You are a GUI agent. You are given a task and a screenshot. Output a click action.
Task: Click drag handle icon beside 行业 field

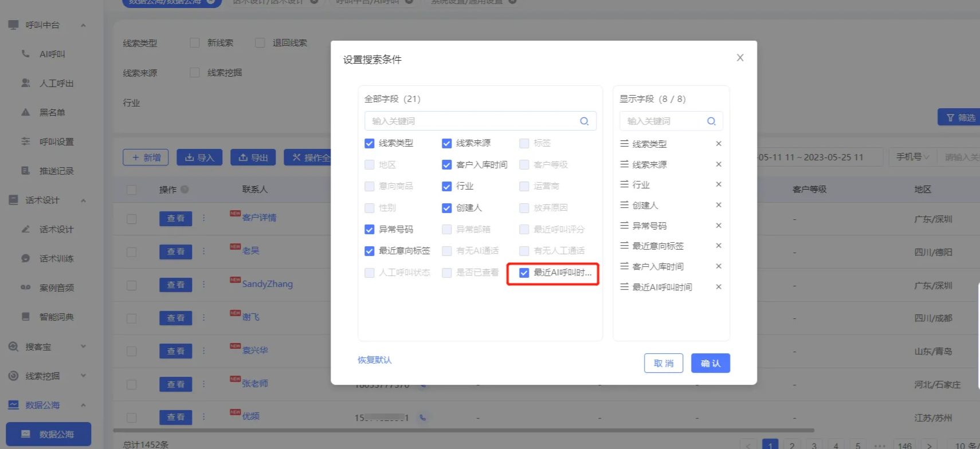pos(624,184)
